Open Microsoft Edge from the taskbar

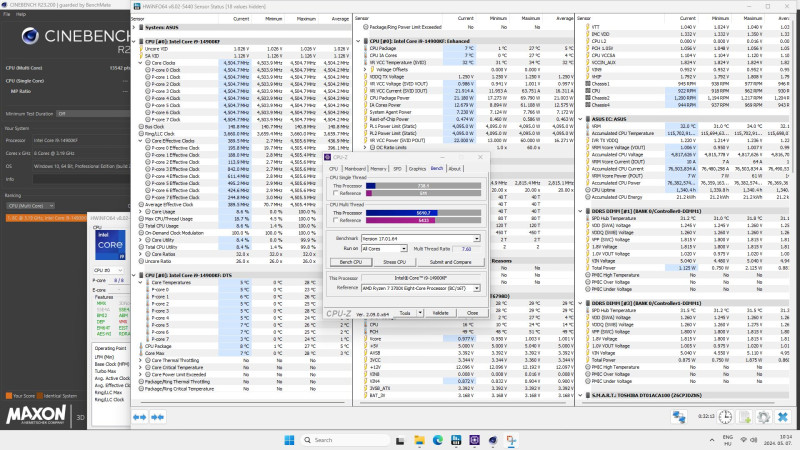tap(438, 440)
